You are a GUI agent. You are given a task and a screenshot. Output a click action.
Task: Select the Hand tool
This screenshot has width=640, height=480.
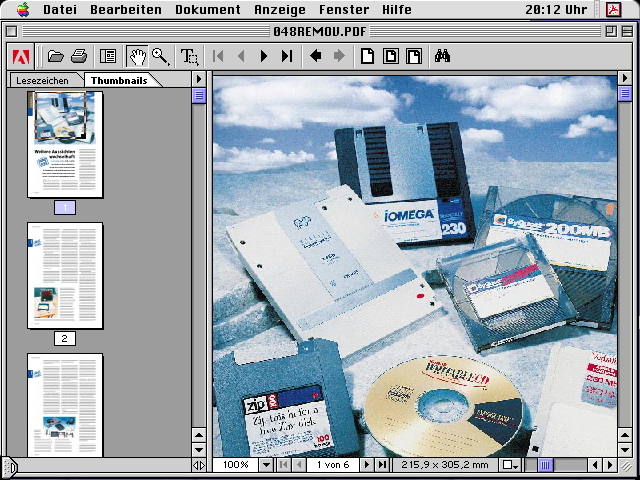[138, 56]
